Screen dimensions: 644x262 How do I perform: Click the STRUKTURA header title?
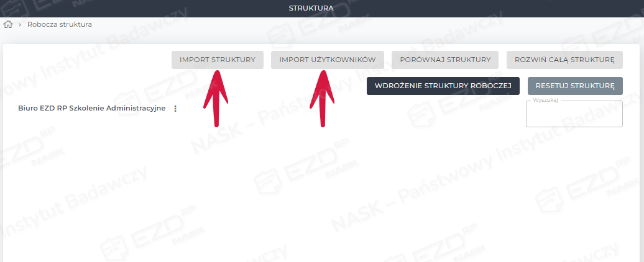coord(311,8)
